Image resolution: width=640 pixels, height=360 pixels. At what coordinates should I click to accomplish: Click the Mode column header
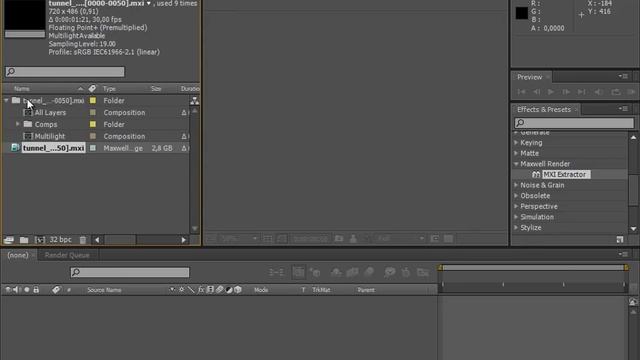click(261, 290)
